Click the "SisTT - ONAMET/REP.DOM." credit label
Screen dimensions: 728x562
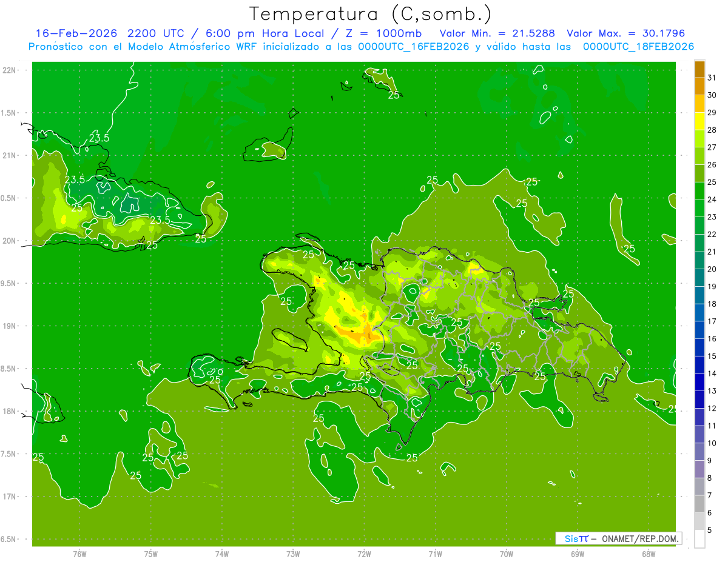(619, 538)
